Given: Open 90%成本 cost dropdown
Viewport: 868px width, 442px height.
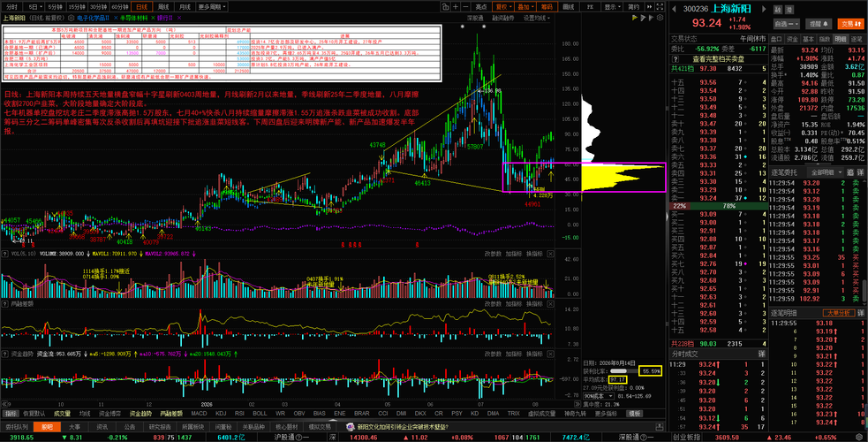Looking at the screenshot, I should 599,396.
